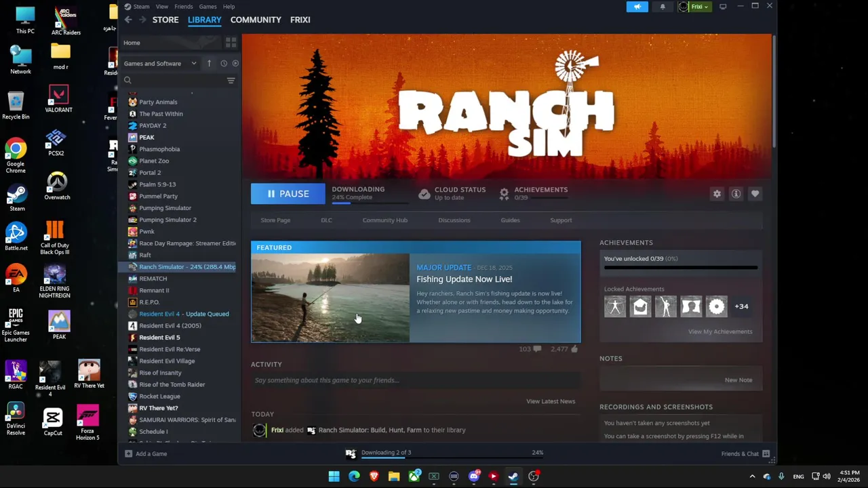Toggle the ready-to-play filter icon
The width and height of the screenshot is (868, 488).
[235, 63]
